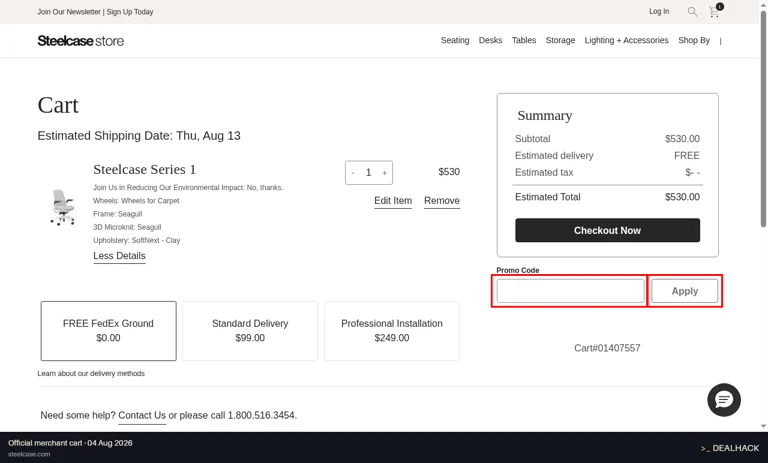Click the Edit Item link
This screenshot has width=768, height=463.
pos(393,200)
